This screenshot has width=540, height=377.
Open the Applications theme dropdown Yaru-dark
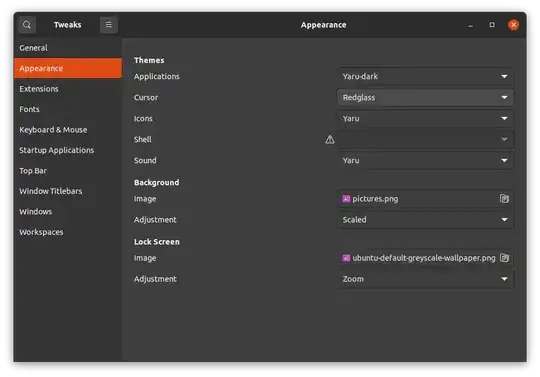point(425,76)
